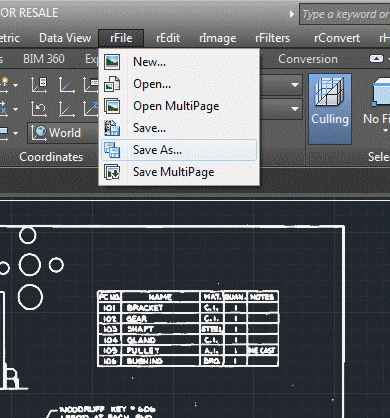Viewport: 390px width, 418px height.
Task: Expand the upper combo box arrow
Action: (x=295, y=85)
